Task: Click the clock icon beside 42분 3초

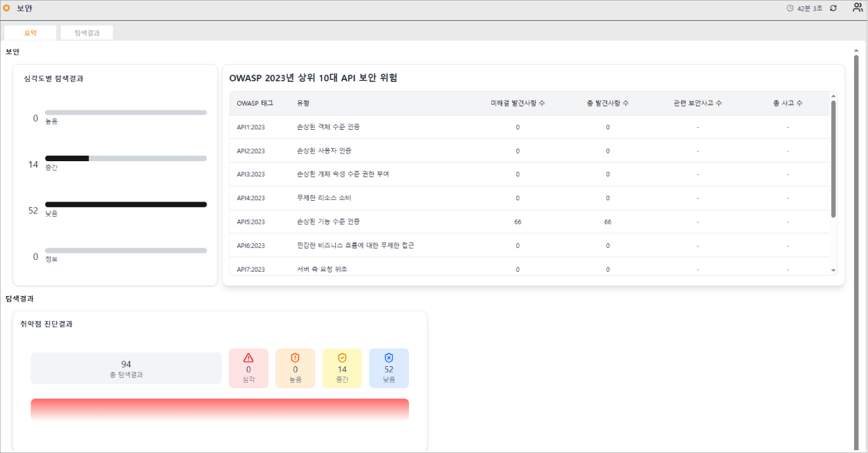Action: [789, 8]
